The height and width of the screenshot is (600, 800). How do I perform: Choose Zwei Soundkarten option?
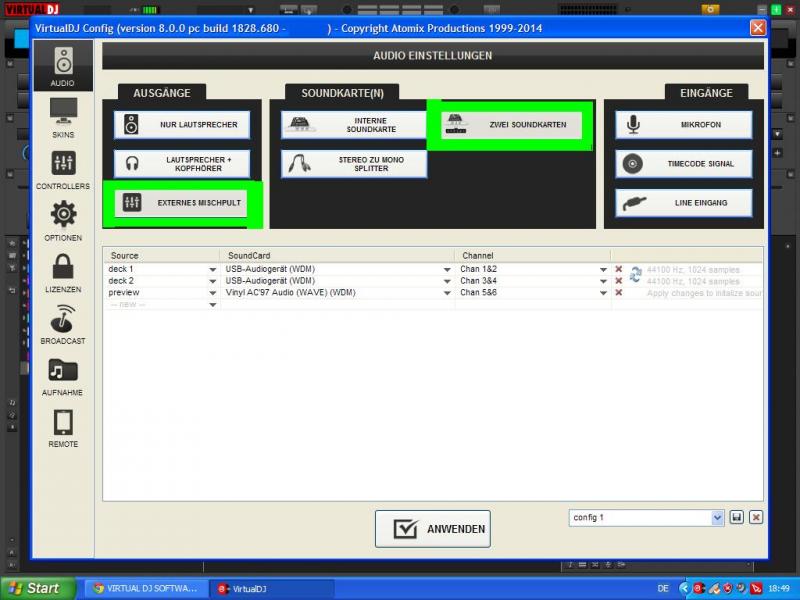[511, 124]
